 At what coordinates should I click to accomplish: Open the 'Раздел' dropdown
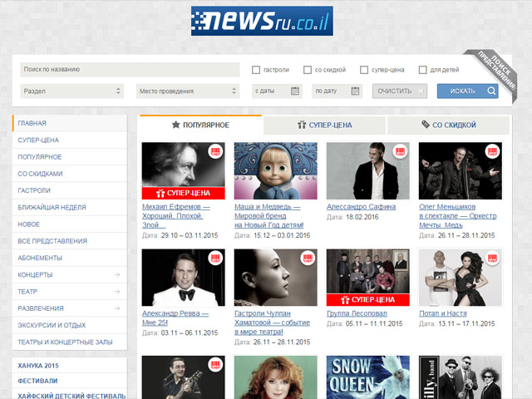[x=72, y=91]
